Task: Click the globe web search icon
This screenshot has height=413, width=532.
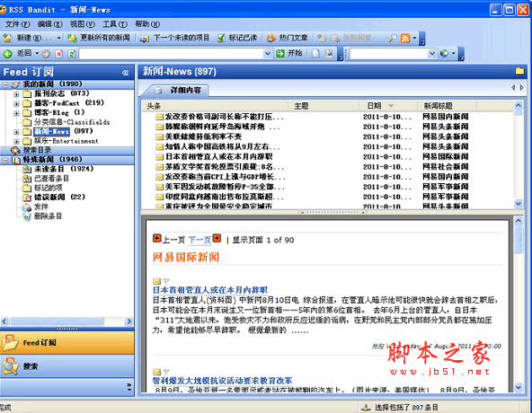Action: click(x=444, y=54)
